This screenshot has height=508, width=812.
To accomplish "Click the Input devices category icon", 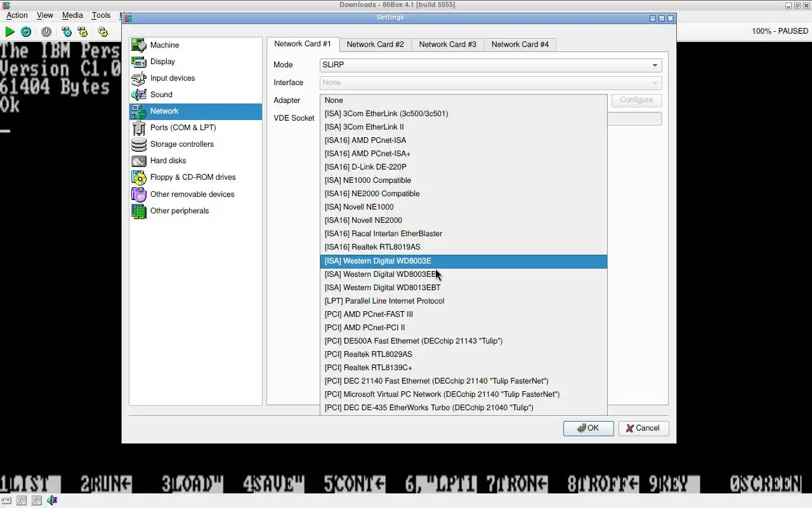I will pos(139,78).
